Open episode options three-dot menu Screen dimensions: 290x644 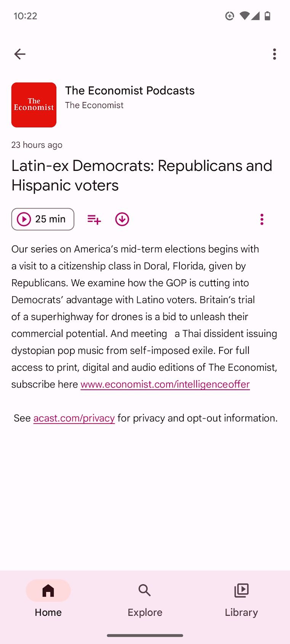click(262, 219)
